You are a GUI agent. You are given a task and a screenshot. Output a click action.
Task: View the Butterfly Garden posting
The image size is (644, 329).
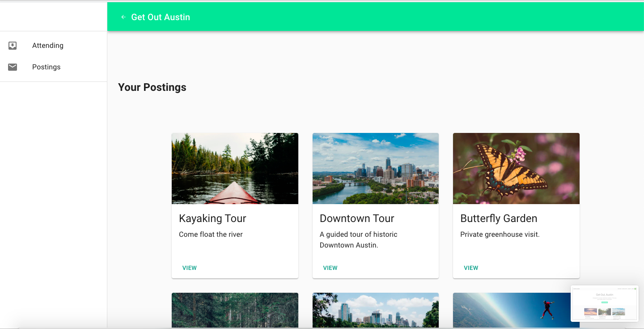[471, 268]
